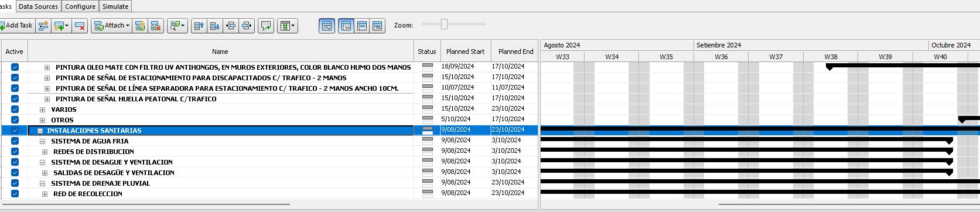
Task: Select planned start 5/10/2024 of OTROS
Action: coord(466,119)
